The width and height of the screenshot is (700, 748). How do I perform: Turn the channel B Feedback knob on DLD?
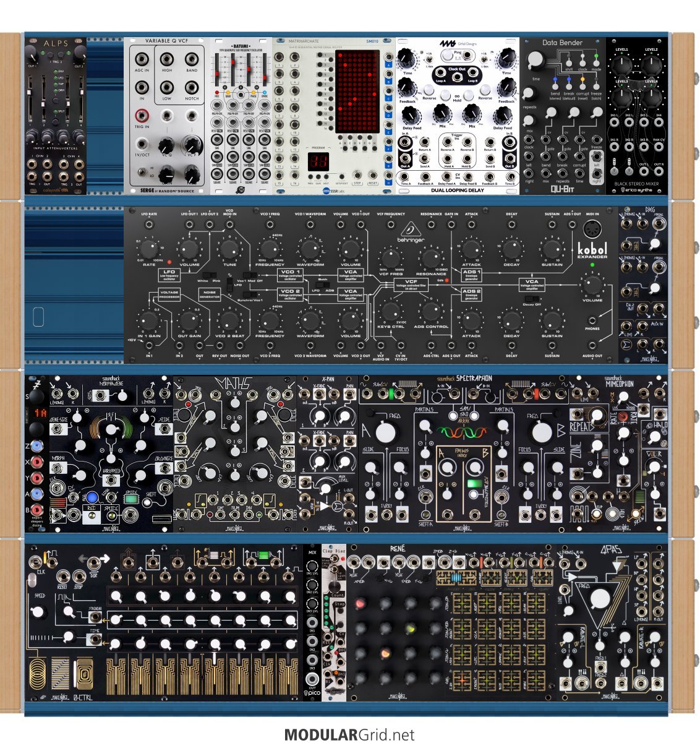(507, 87)
